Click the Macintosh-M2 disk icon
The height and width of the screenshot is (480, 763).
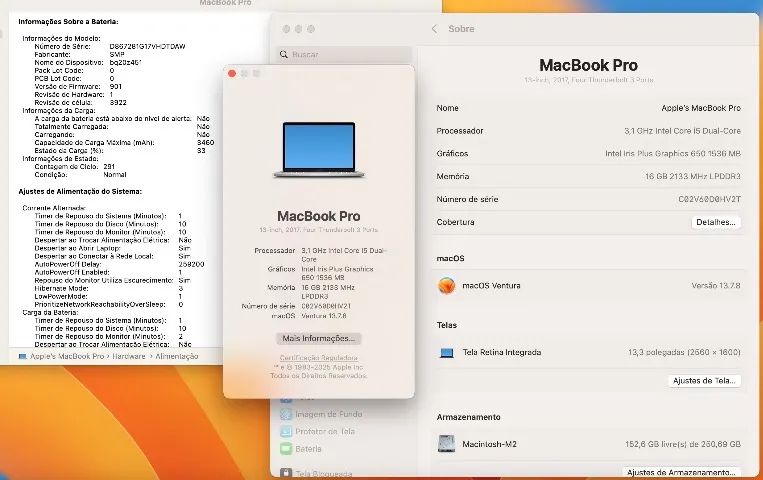446,444
